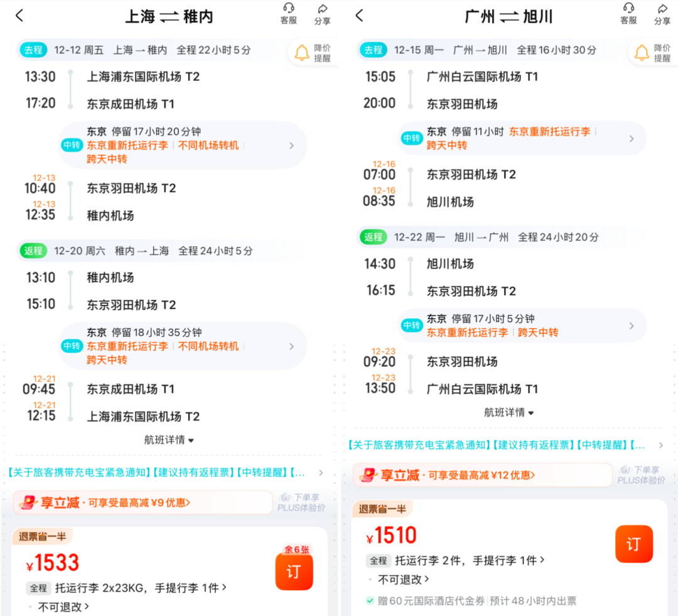Share the Guangzhou–Asahikawa itinerary
Viewport: 678px width, 616px height.
click(x=662, y=14)
